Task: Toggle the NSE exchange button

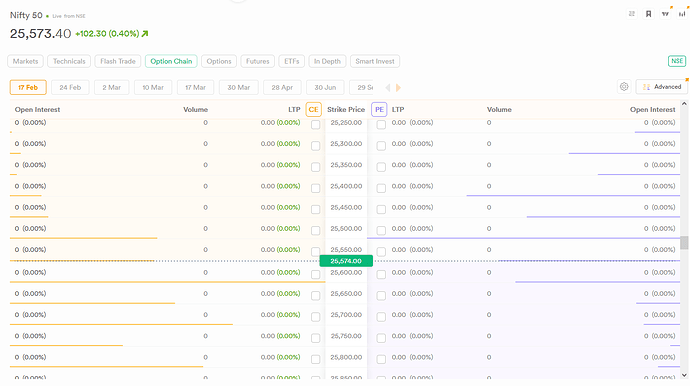Action: click(677, 61)
